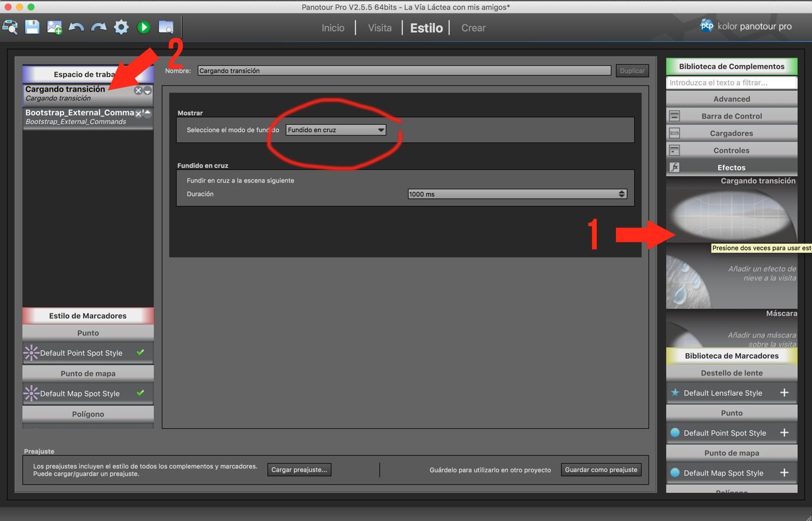Click the Cargadores category icon
Image resolution: width=812 pixels, height=521 pixels.
(674, 133)
